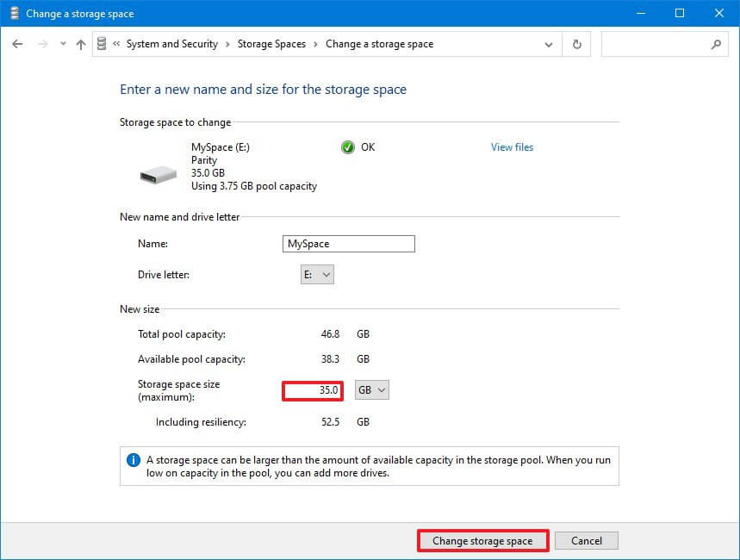This screenshot has height=560, width=740.
Task: Click the up-one-level arrow
Action: (x=80, y=43)
